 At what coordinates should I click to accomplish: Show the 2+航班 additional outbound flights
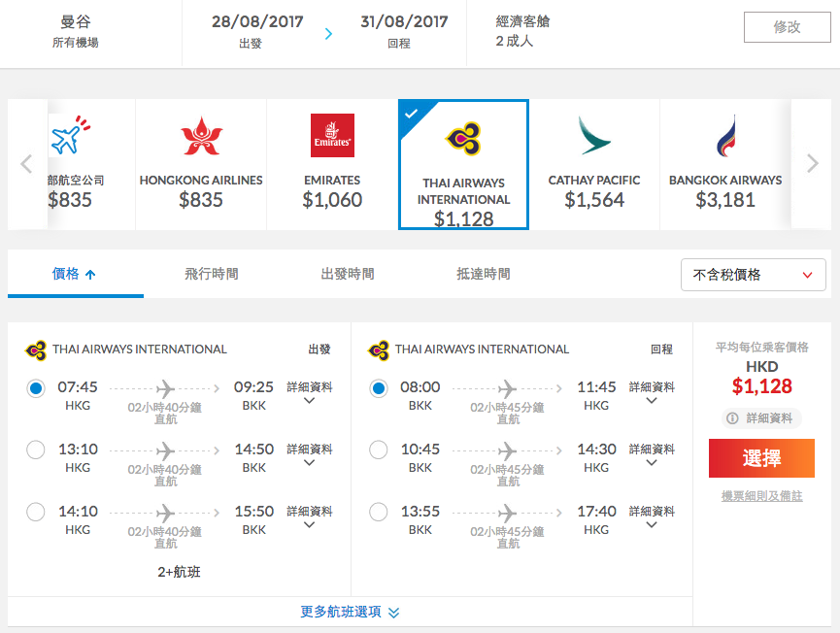coord(179,572)
